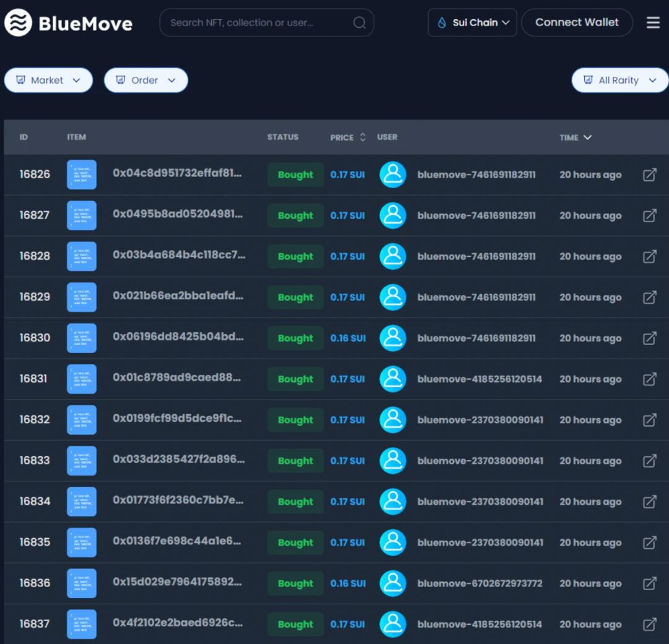Click the NFT thumbnail for ID 16830
This screenshot has width=669, height=644.
(82, 338)
